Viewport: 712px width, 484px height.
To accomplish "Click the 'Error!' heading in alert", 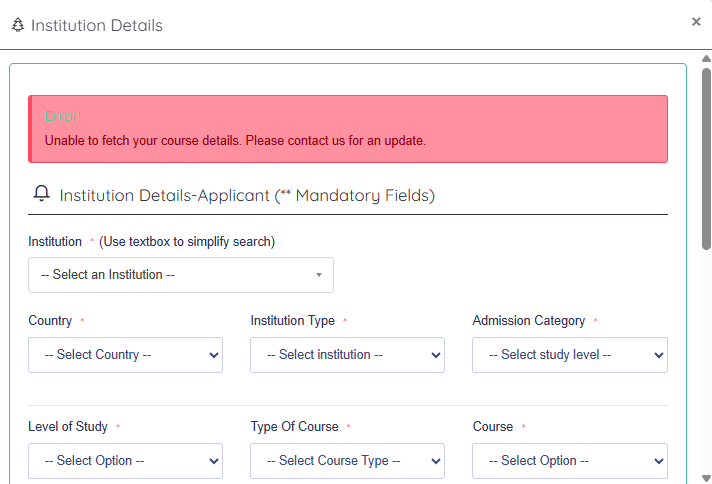I will [x=63, y=117].
